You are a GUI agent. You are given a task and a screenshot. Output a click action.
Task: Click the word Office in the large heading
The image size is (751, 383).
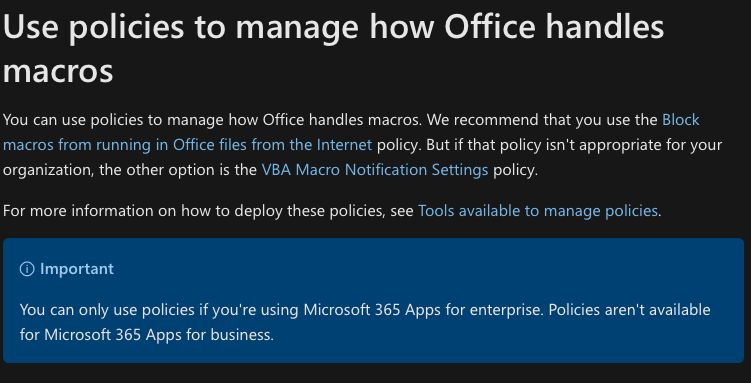click(490, 26)
